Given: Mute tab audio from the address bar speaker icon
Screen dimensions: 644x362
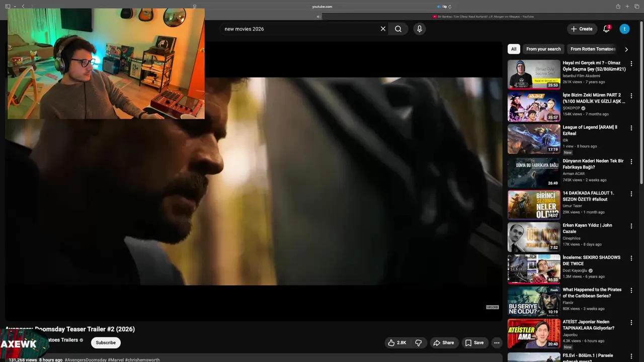Looking at the screenshot, I should coord(439,7).
